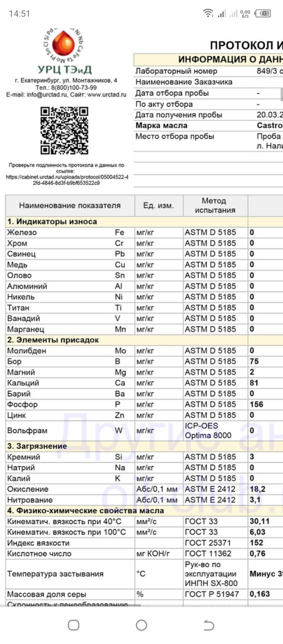This screenshot has height=644, width=283.
Task: Tap the 'Натрий' row label
Action: (21, 468)
